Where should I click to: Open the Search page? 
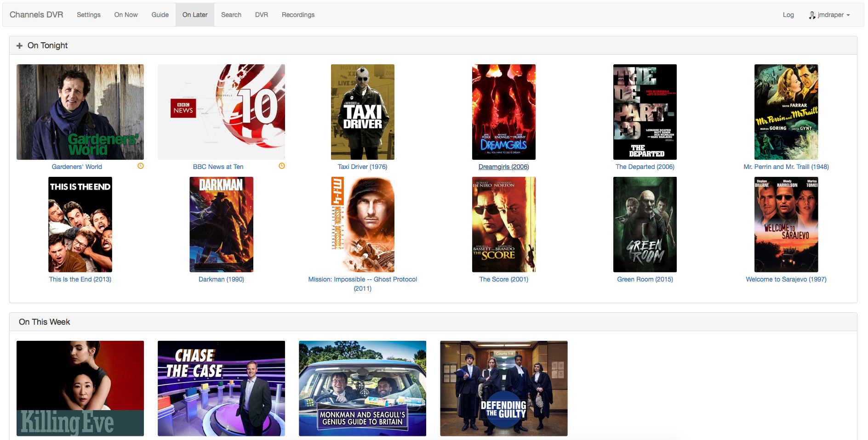(x=231, y=15)
